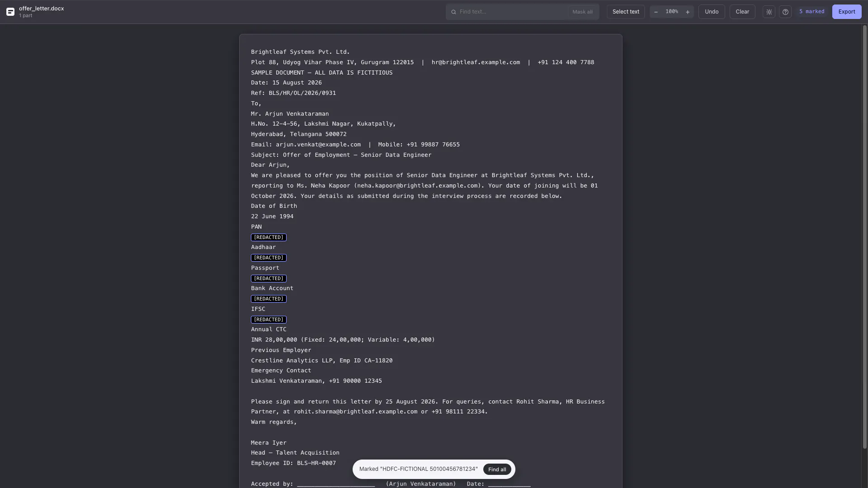
Task: Select the redacted box under PAN
Action: coord(269,237)
